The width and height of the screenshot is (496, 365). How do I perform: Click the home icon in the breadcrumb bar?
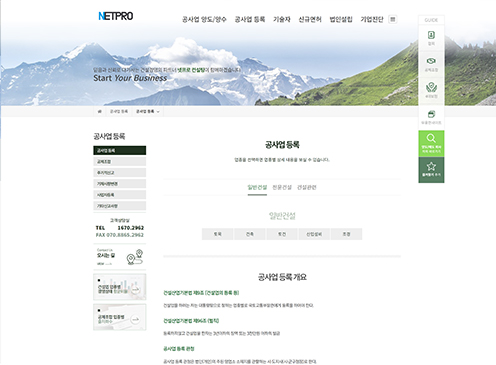pos(99,111)
